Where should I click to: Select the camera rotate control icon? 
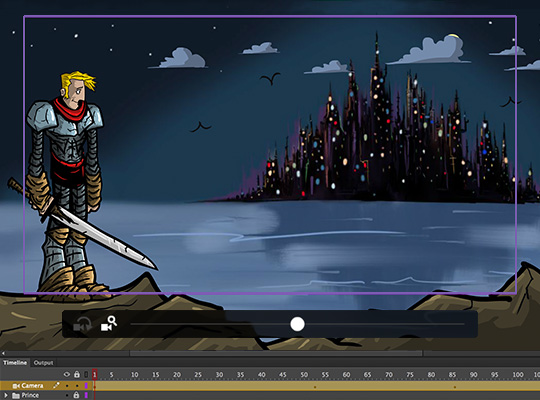[x=82, y=324]
